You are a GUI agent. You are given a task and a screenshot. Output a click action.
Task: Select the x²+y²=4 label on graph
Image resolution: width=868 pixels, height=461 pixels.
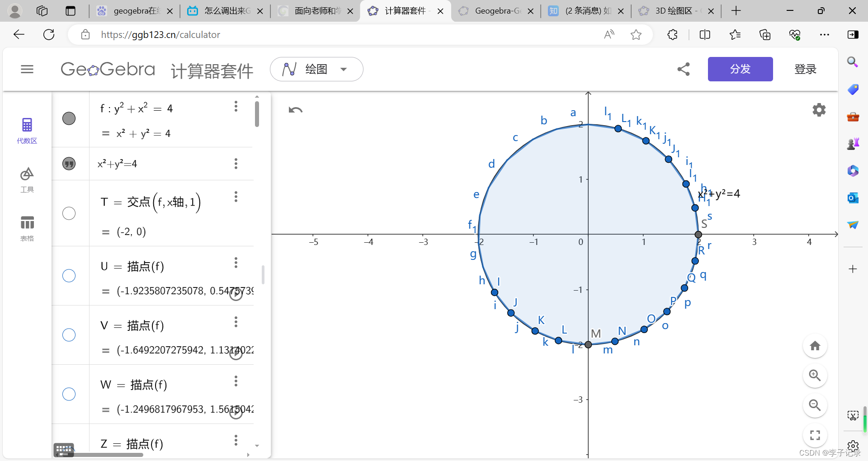pos(719,194)
